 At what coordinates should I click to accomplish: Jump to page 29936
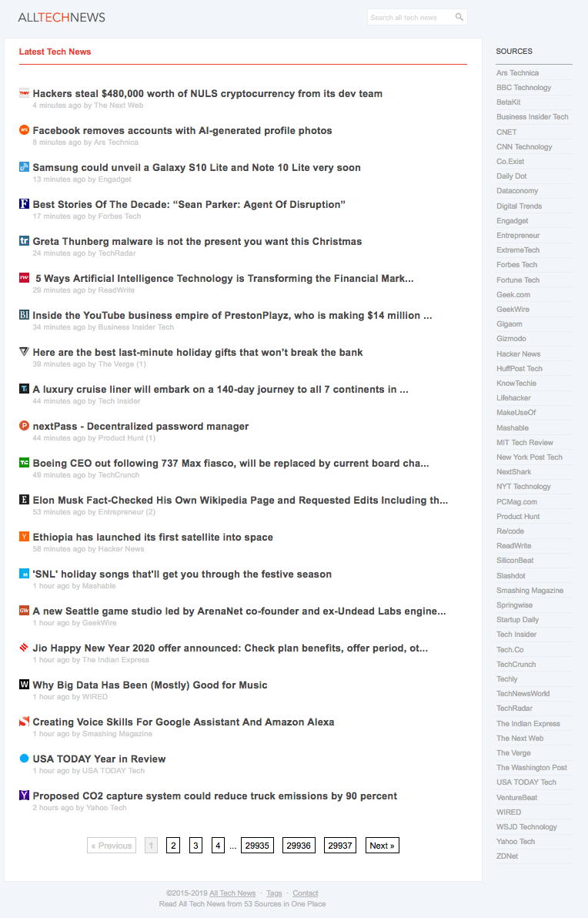(299, 846)
